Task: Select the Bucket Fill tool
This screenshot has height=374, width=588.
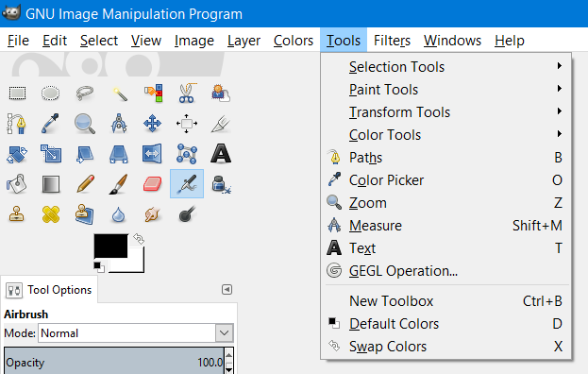Action: click(16, 184)
